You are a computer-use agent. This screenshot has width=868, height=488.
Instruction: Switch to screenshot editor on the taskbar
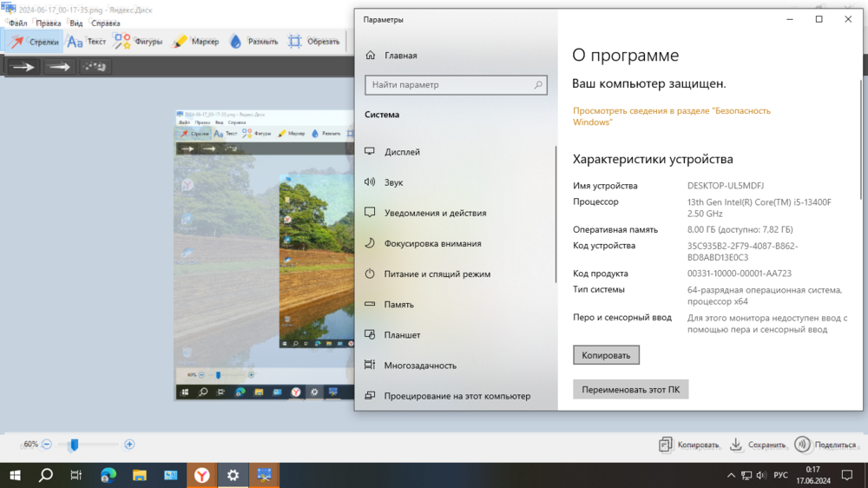264,475
